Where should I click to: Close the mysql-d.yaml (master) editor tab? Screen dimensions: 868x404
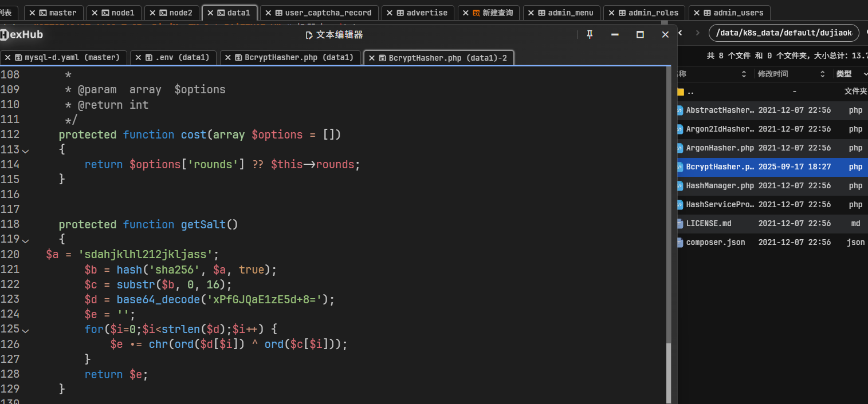tap(8, 57)
